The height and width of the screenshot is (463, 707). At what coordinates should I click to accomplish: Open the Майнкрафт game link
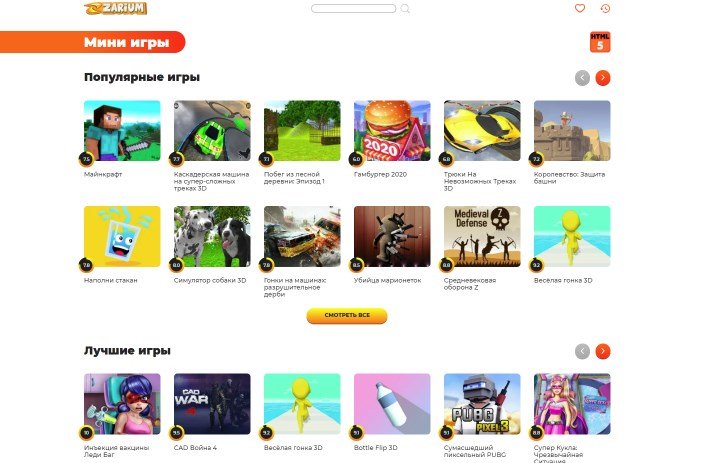pyautogui.click(x=103, y=174)
